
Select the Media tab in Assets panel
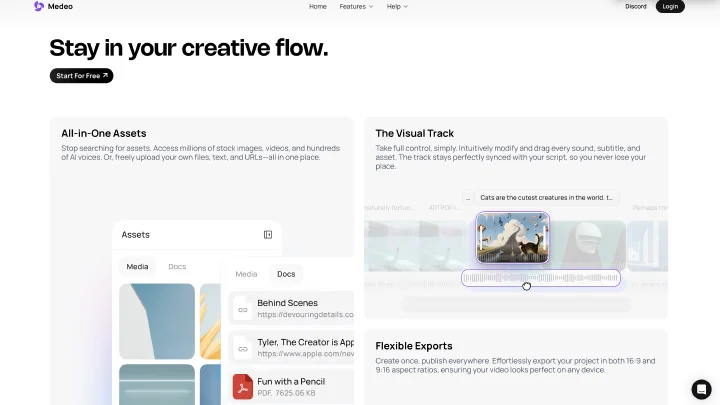[137, 266]
